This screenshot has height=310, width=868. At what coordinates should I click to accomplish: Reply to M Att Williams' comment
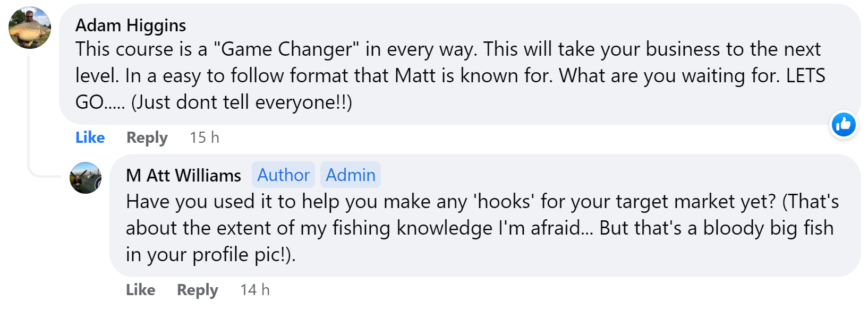point(197,290)
